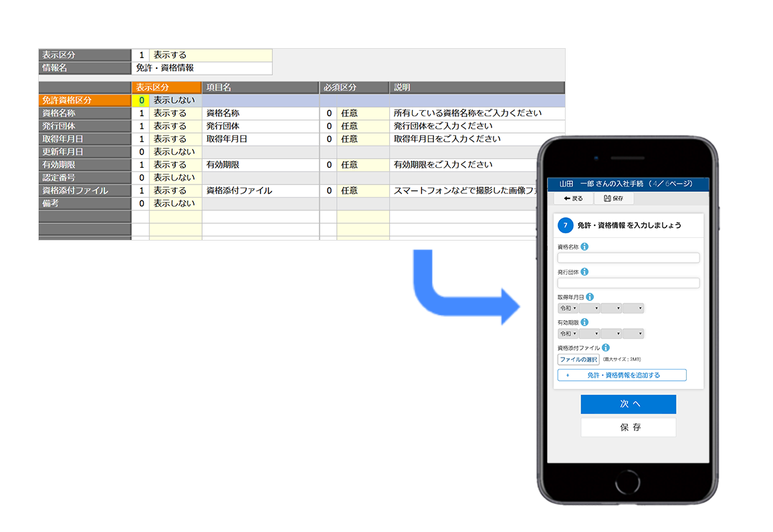Click the yellow highlighted 0 cell
Image resolution: width=773 pixels, height=532 pixels.
[141, 100]
